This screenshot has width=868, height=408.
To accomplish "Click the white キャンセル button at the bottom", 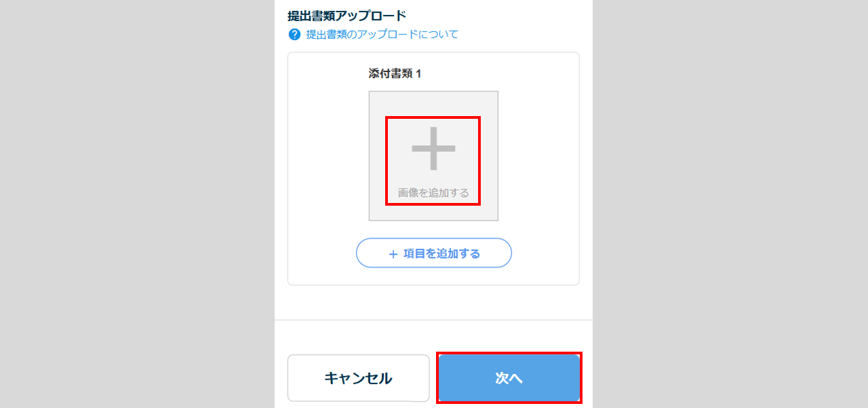I will [x=359, y=378].
